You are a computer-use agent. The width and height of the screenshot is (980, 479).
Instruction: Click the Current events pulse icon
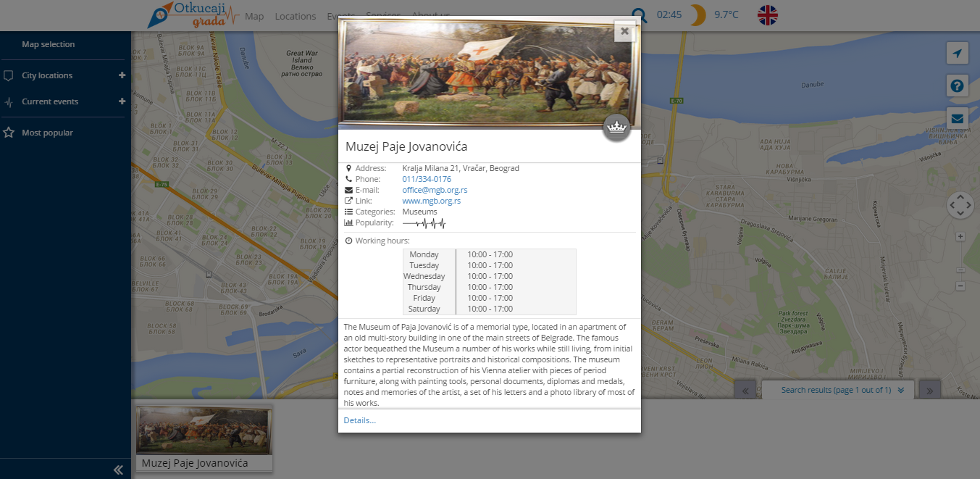tap(9, 102)
